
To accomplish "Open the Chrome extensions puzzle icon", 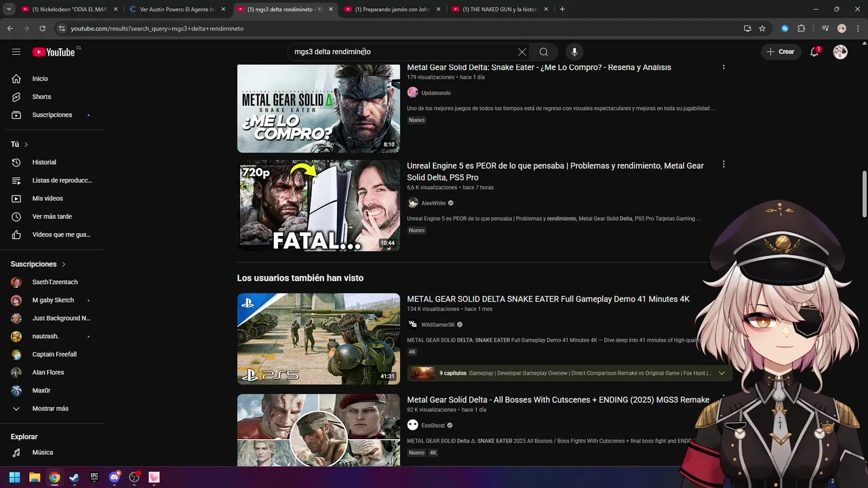I will pos(801,28).
